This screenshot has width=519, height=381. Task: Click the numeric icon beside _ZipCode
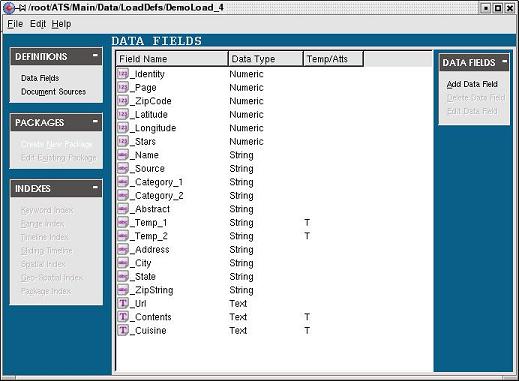click(123, 101)
